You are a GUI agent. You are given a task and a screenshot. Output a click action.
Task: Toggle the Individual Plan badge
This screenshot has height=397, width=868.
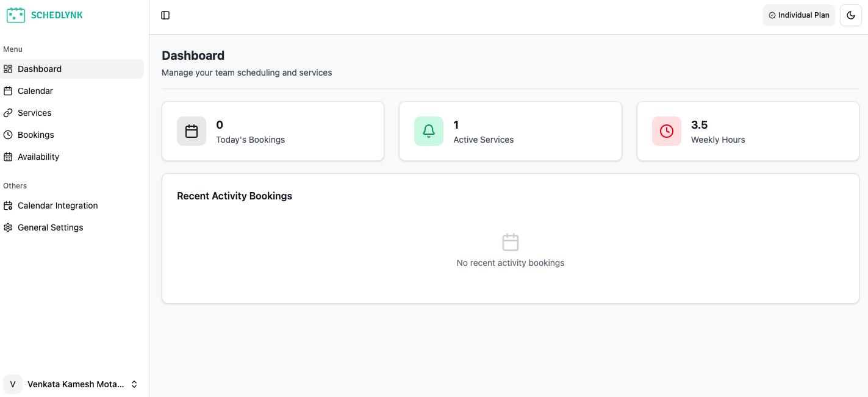[799, 15]
